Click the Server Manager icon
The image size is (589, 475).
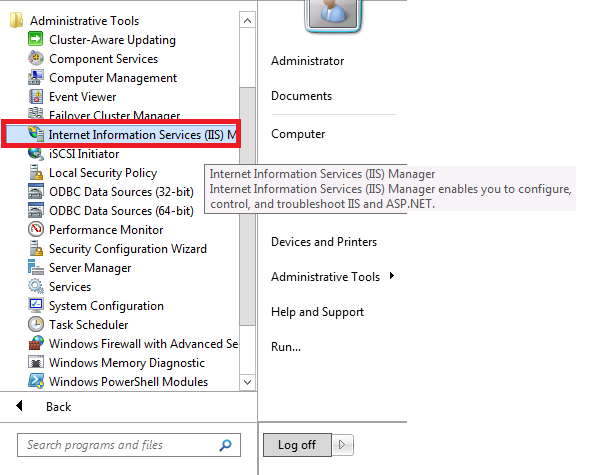36,267
